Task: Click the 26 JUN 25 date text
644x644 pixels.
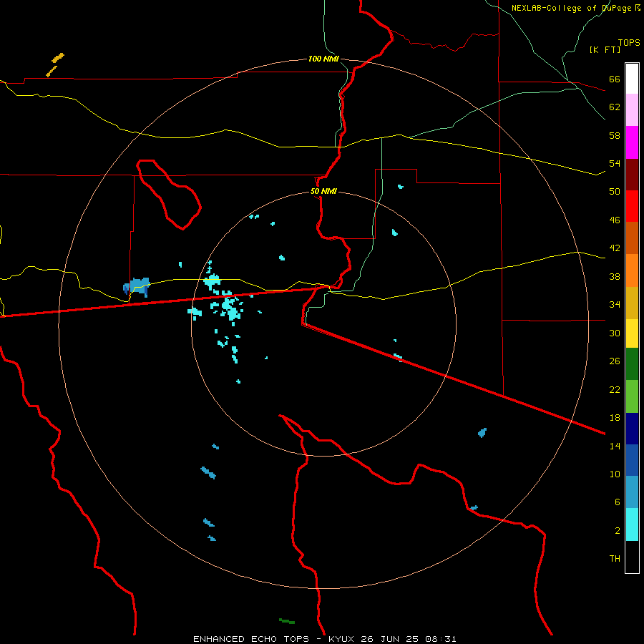Action: 389,639
